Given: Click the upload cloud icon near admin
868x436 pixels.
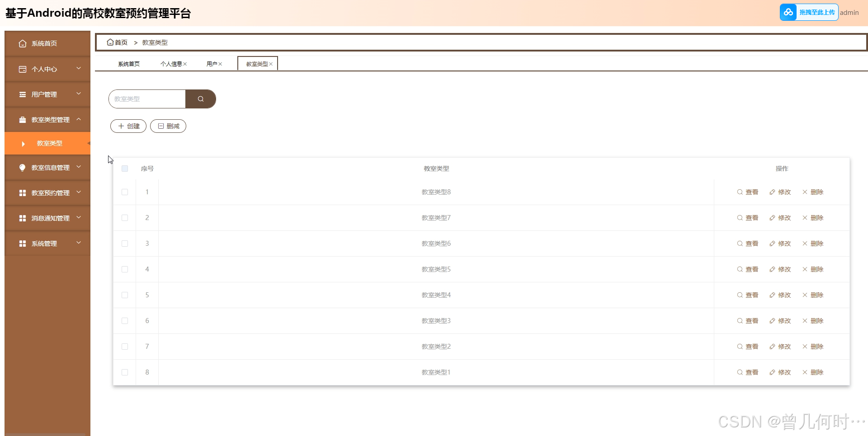Looking at the screenshot, I should pyautogui.click(x=788, y=12).
